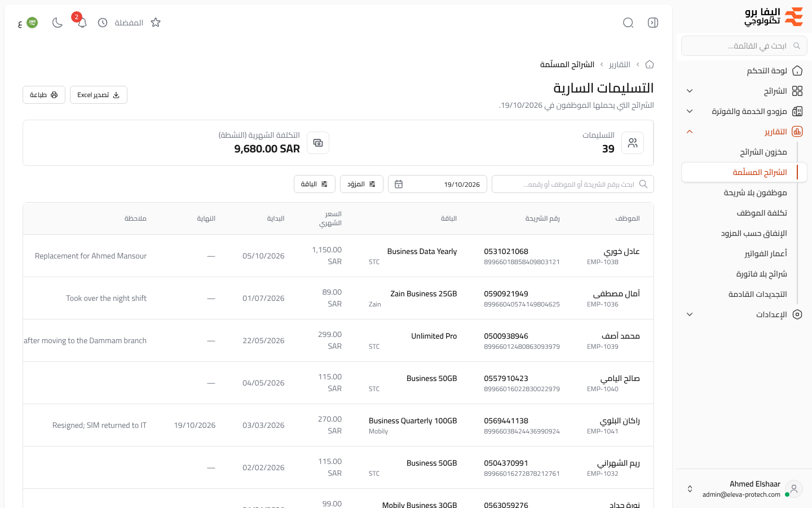
Task: Open notifications bell with badge
Action: click(x=82, y=23)
